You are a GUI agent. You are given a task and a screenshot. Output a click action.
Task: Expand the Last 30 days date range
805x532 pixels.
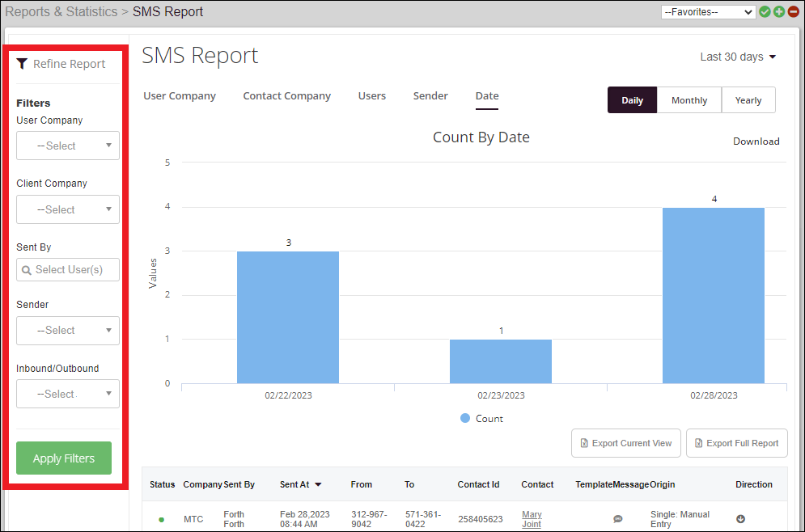point(738,57)
